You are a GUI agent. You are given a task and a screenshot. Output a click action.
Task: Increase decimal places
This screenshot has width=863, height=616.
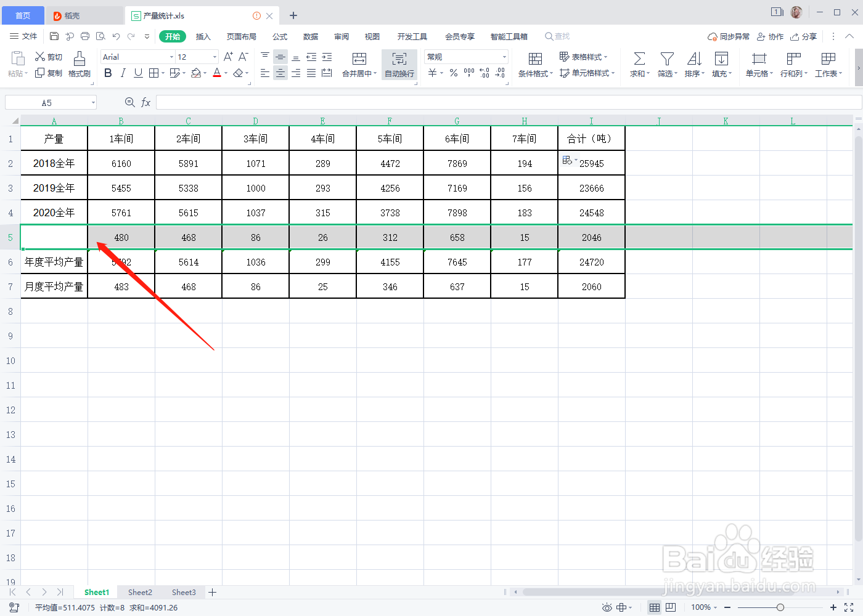(485, 73)
